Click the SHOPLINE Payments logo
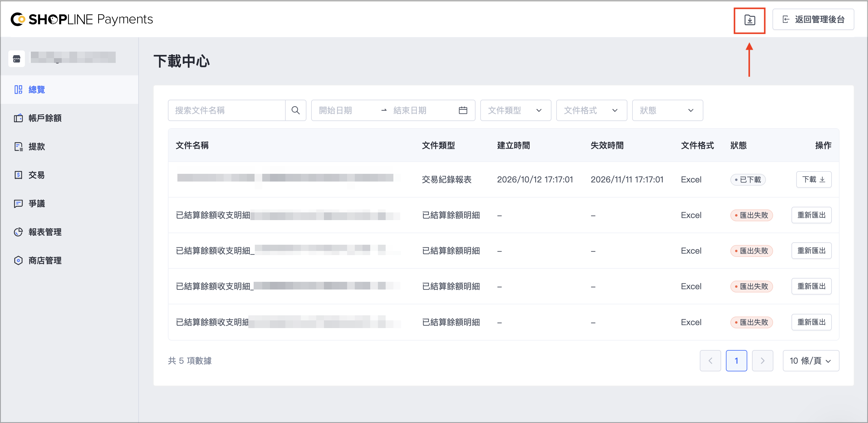The width and height of the screenshot is (868, 423). click(82, 19)
